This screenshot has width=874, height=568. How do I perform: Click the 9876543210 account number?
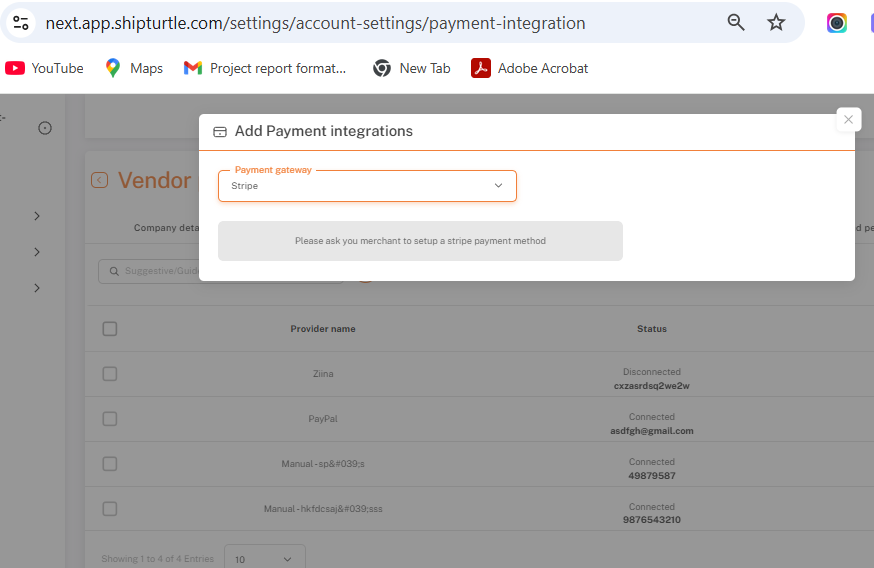point(652,520)
